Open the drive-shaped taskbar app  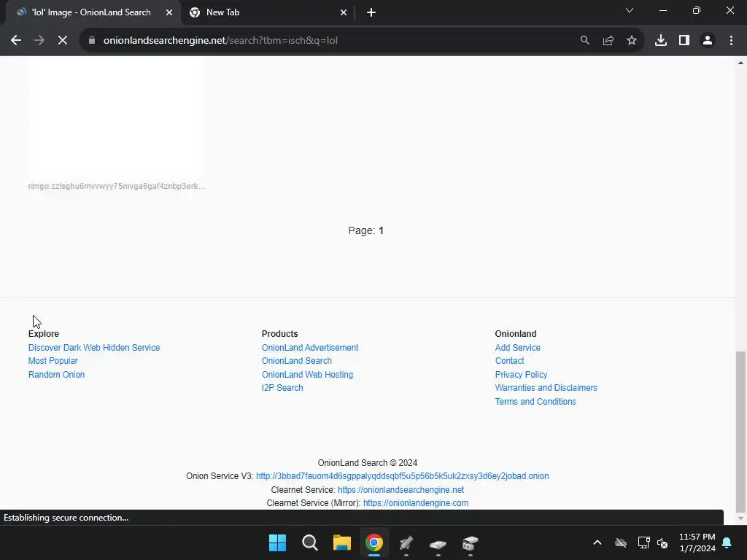(x=438, y=542)
